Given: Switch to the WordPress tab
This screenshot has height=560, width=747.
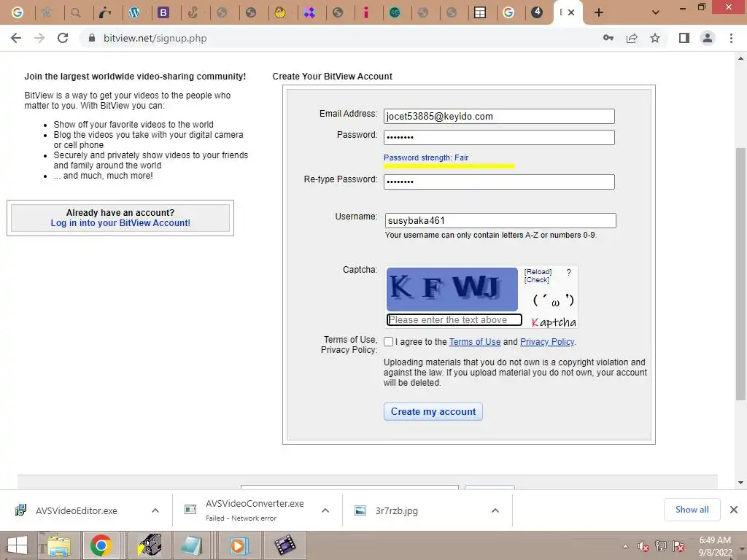Looking at the screenshot, I should click(134, 13).
